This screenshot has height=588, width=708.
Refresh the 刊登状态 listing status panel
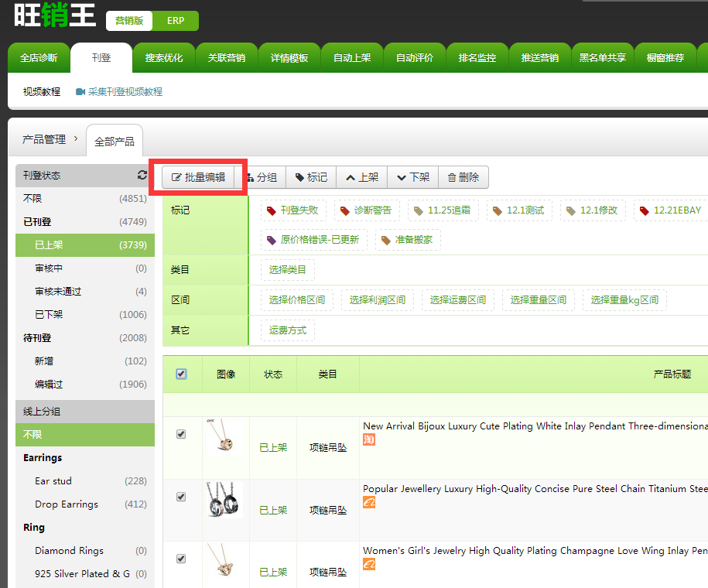[142, 175]
